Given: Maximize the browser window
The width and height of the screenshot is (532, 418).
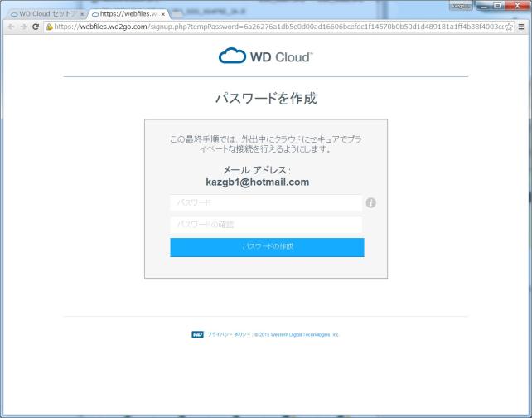Looking at the screenshot, I should [x=498, y=6].
